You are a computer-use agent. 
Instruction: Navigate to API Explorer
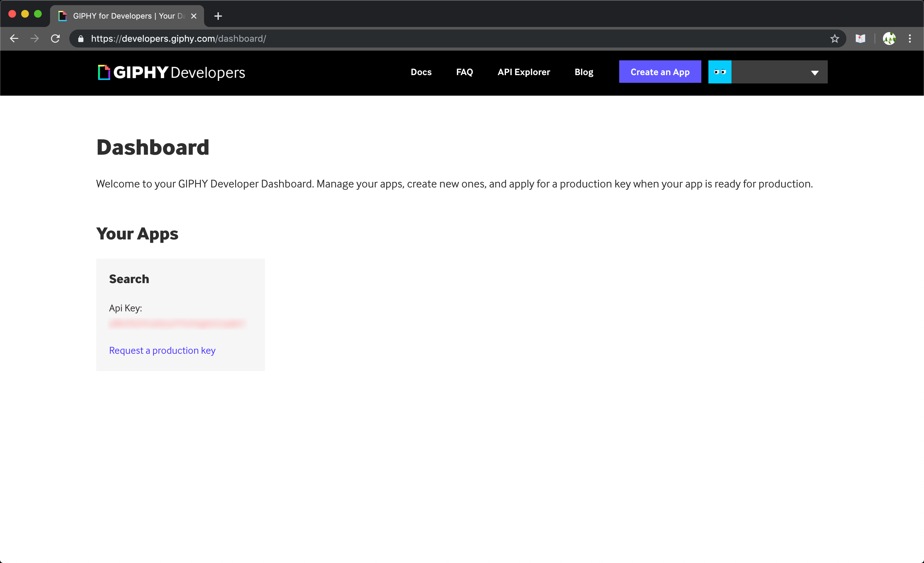pos(524,72)
